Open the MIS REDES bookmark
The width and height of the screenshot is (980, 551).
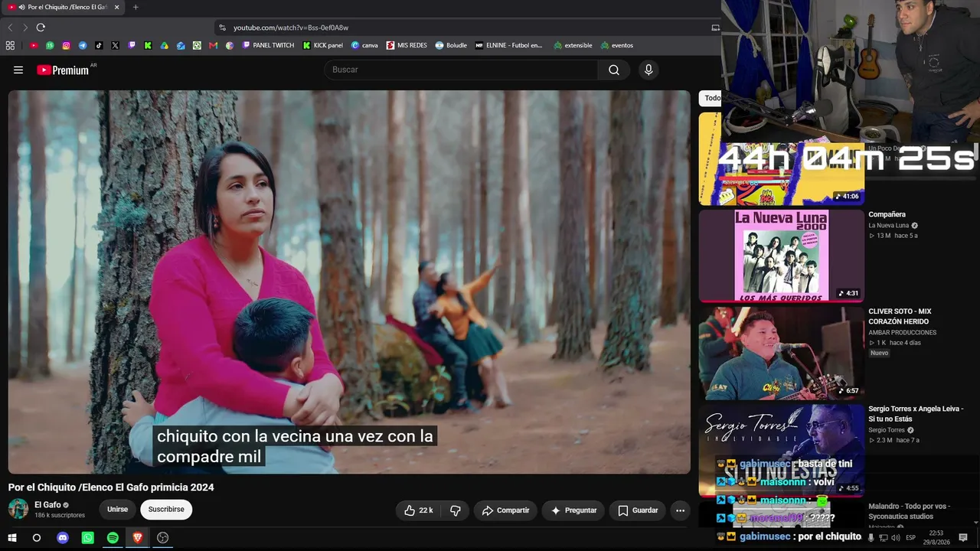pyautogui.click(x=407, y=45)
